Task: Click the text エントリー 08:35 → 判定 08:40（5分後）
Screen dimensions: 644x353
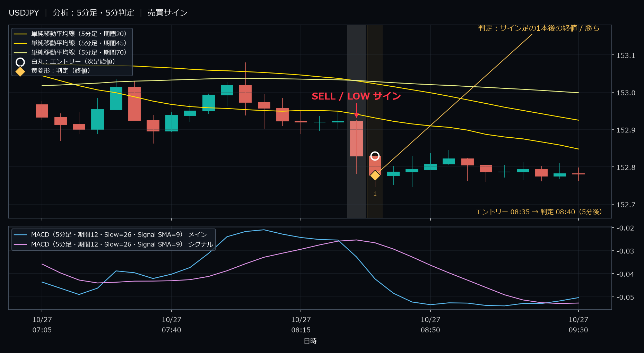Action: point(539,212)
